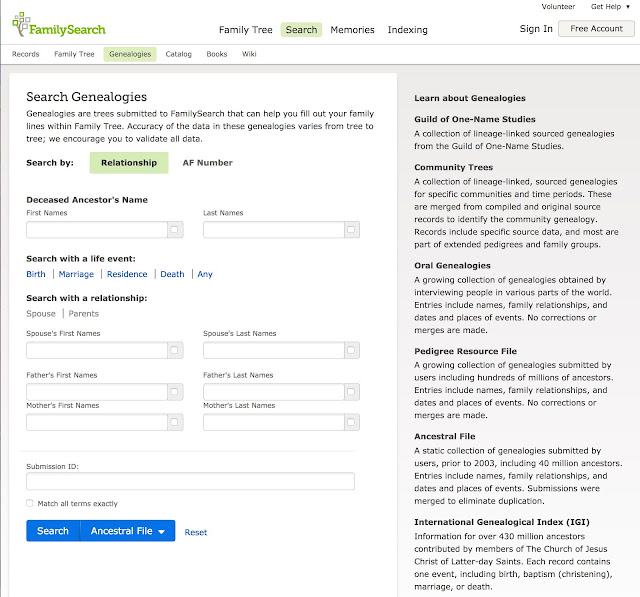This screenshot has height=597, width=640.
Task: Click the Learn about Genealogies heading
Action: pos(470,98)
